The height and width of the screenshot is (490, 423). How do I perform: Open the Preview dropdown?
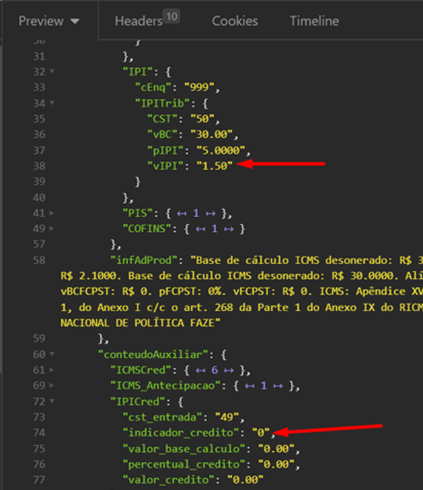pyautogui.click(x=49, y=21)
